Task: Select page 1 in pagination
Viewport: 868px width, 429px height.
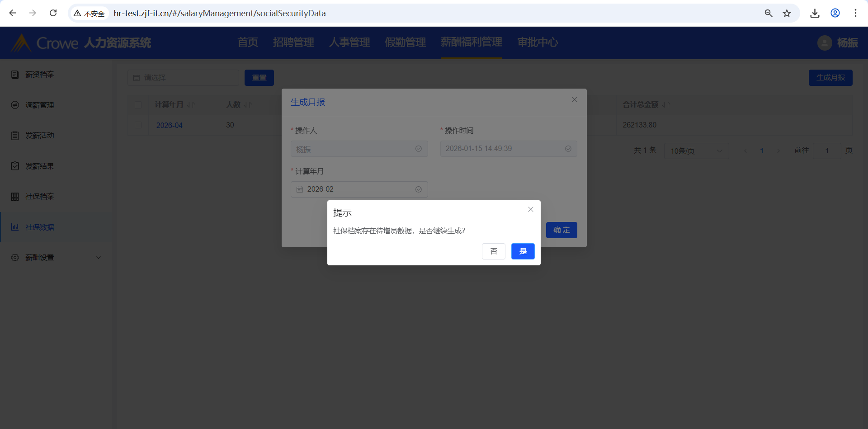Action: pos(762,151)
